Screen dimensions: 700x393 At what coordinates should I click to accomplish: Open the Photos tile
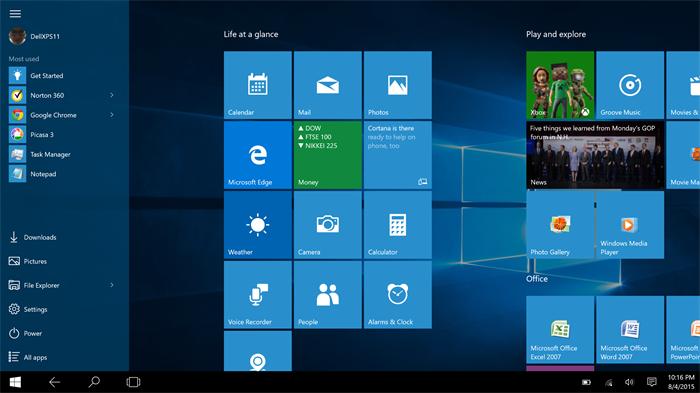[398, 85]
